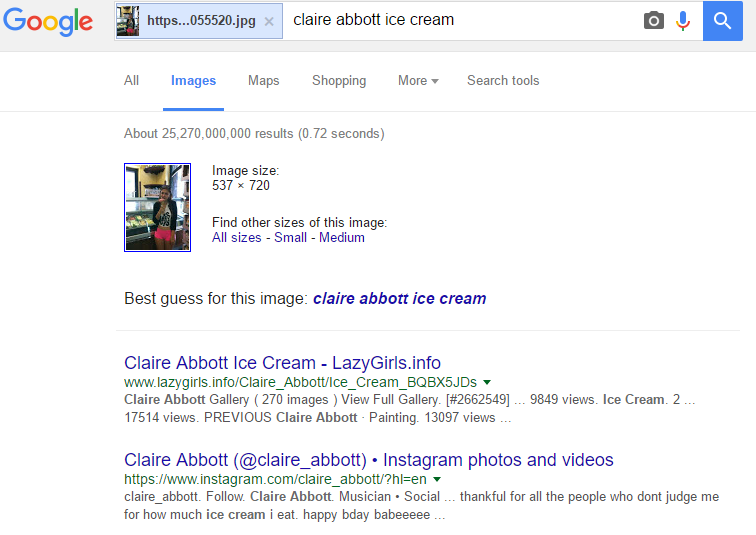Click the Medium size link
The image size is (756, 535).
coord(342,238)
